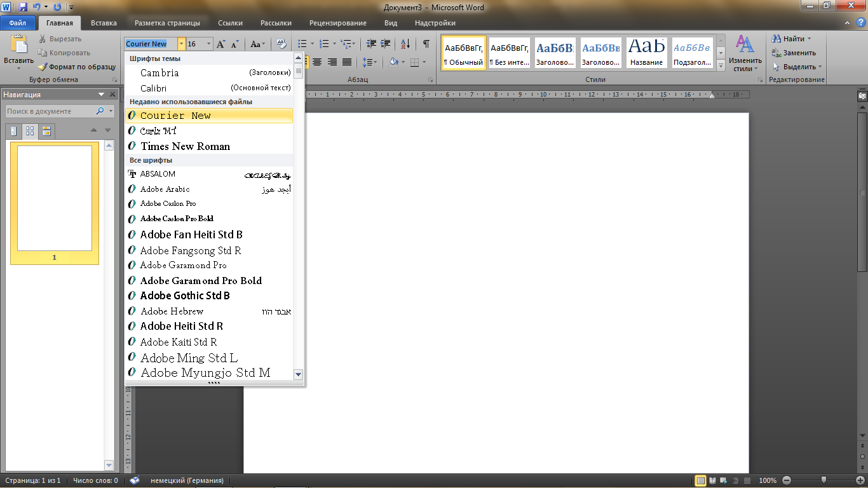This screenshot has height=488, width=868.
Task: Switch to Outline view in status bar
Action: (x=736, y=480)
